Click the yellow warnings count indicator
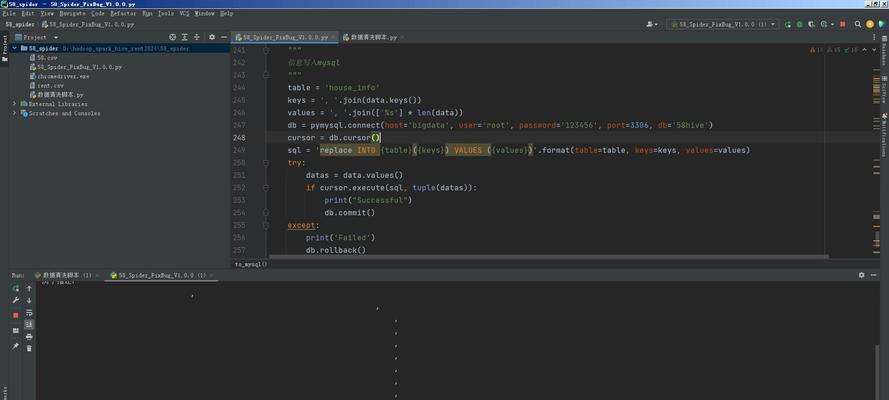 (816, 50)
